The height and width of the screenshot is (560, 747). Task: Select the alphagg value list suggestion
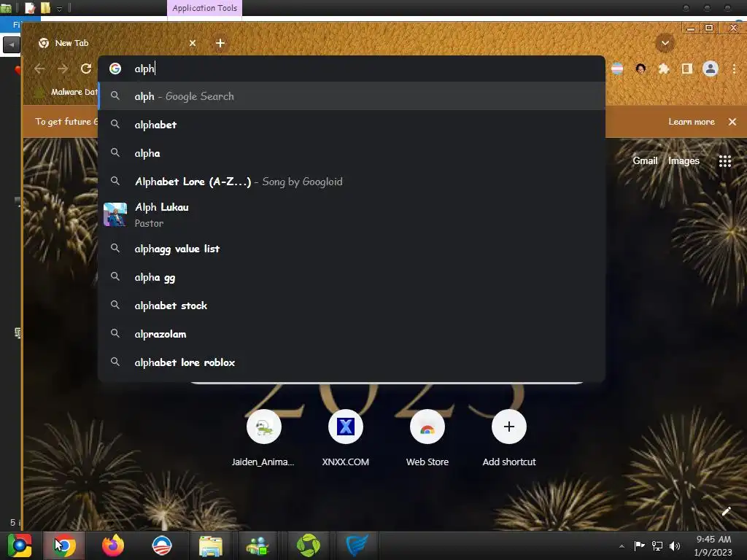[x=352, y=249]
